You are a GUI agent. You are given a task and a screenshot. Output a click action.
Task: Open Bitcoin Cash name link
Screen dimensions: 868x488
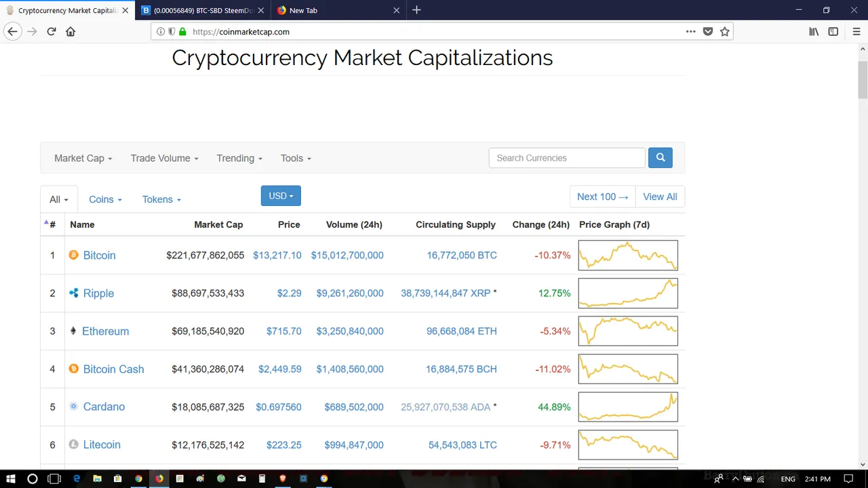[x=114, y=369]
